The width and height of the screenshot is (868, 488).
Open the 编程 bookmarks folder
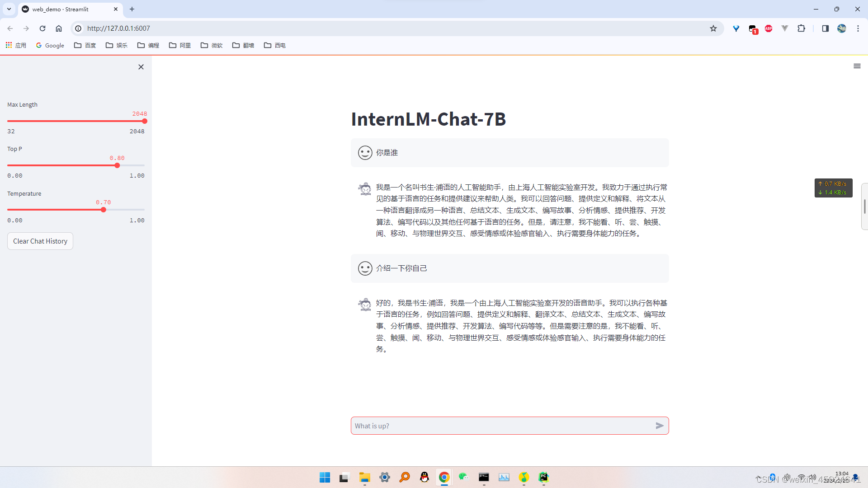click(x=148, y=45)
